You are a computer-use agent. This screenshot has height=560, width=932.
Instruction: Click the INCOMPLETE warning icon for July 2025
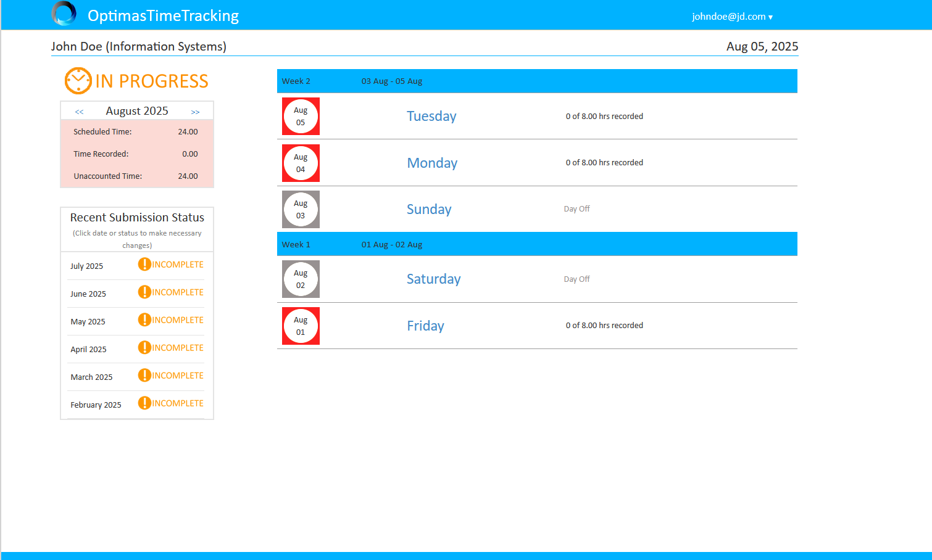point(144,264)
